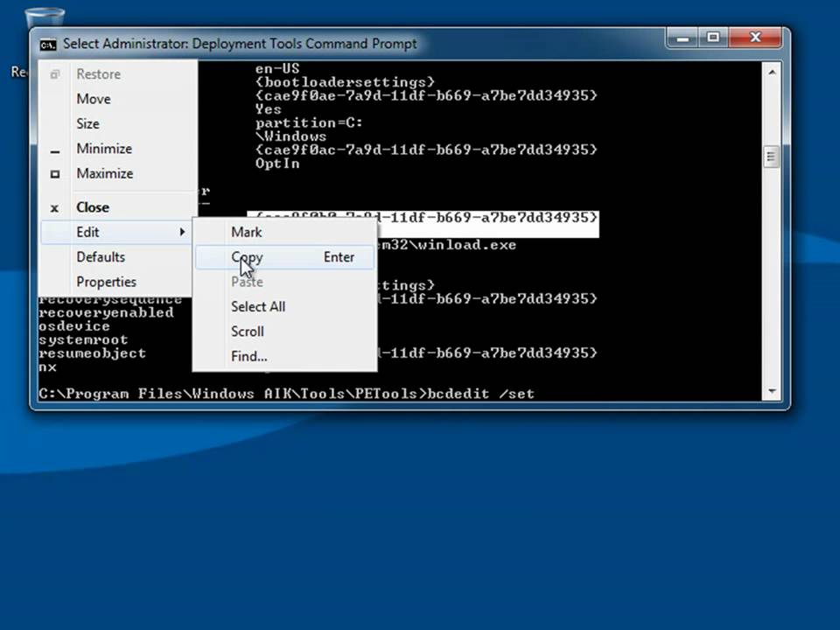Click Copy in the Edit submenu
This screenshot has height=630, width=840.
(284, 257)
